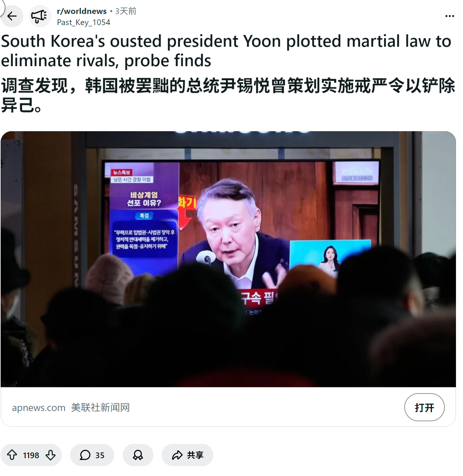The width and height of the screenshot is (463, 476).
Task: Open the r/worldnews megaphone community avatar
Action: pos(40,16)
